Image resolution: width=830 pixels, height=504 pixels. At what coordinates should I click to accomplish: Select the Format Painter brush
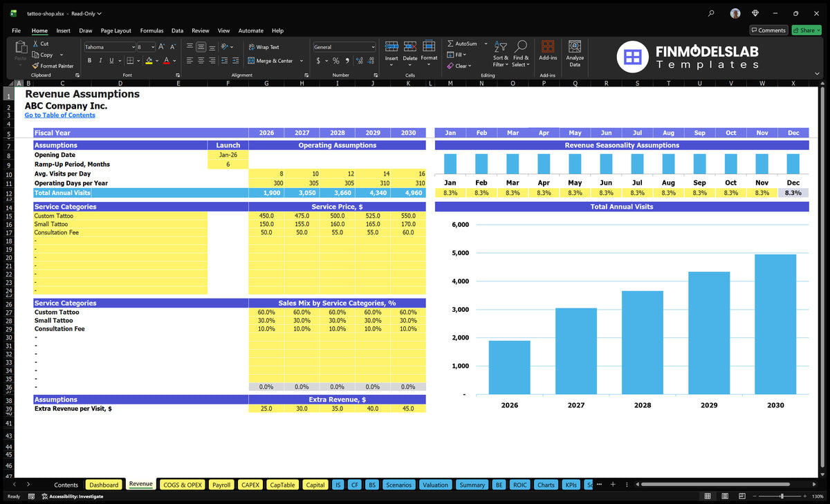tap(35, 66)
